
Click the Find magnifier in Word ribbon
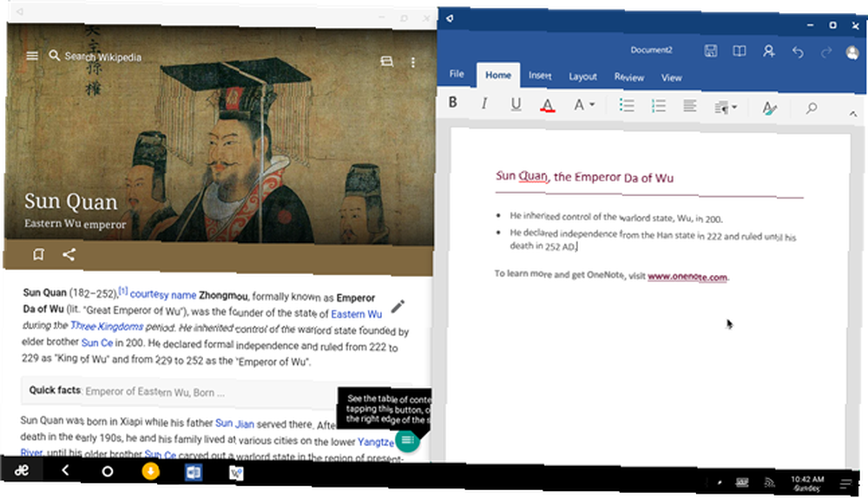812,108
